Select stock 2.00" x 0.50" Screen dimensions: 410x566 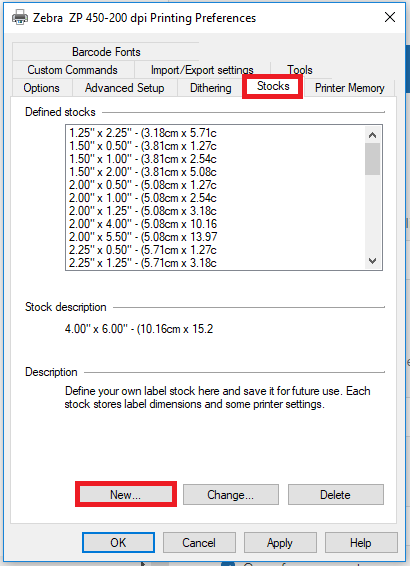pos(143,185)
